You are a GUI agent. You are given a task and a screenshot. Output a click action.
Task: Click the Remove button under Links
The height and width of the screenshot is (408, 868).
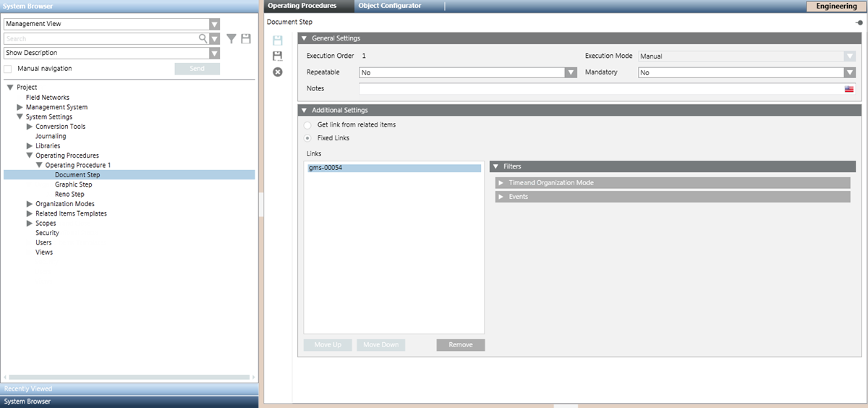pyautogui.click(x=460, y=345)
